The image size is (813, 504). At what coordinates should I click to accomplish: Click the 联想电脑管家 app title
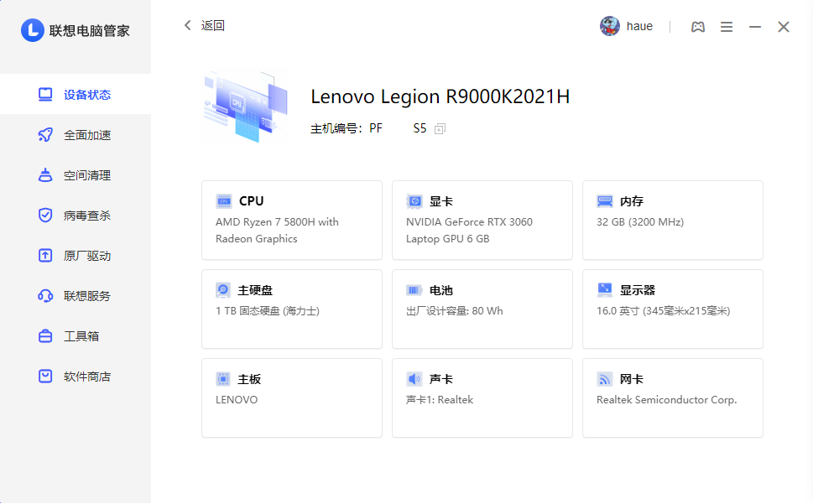(89, 30)
